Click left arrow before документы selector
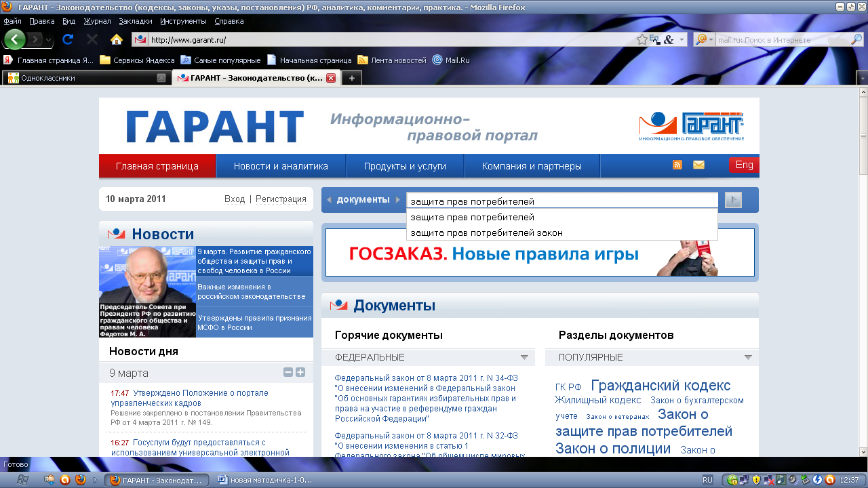 (329, 200)
